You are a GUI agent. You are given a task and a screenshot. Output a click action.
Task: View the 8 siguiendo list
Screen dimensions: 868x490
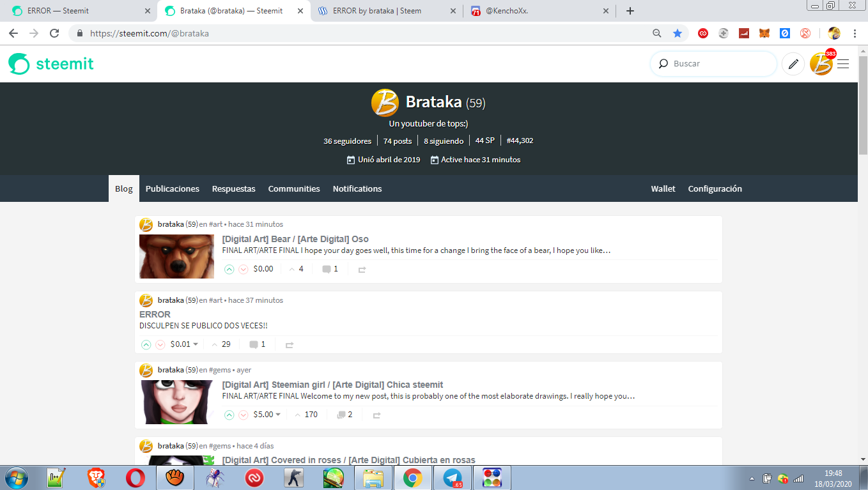click(444, 141)
